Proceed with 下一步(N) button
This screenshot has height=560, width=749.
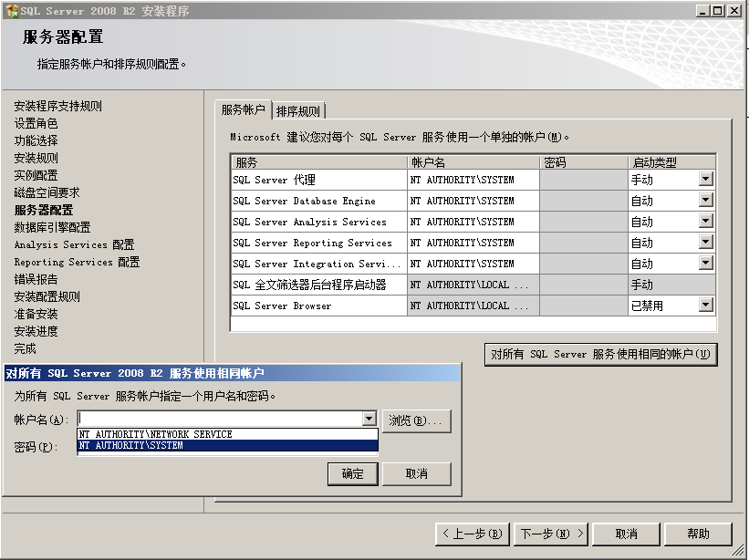point(550,534)
